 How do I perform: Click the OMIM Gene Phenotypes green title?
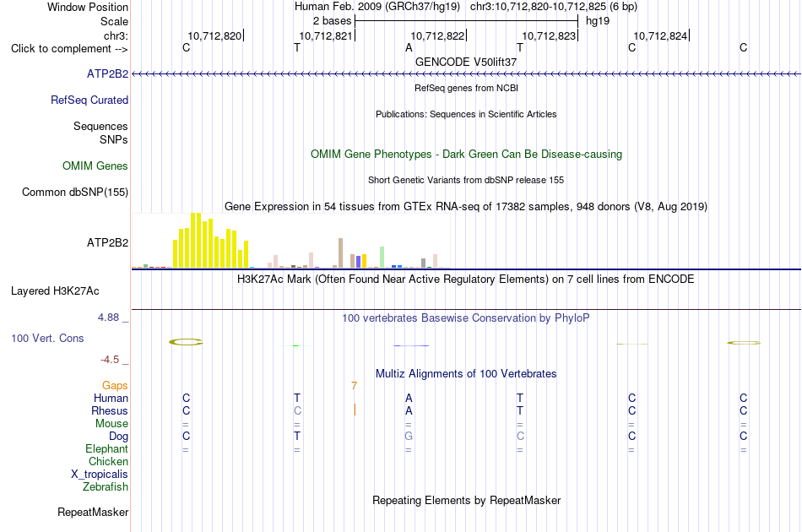[466, 154]
